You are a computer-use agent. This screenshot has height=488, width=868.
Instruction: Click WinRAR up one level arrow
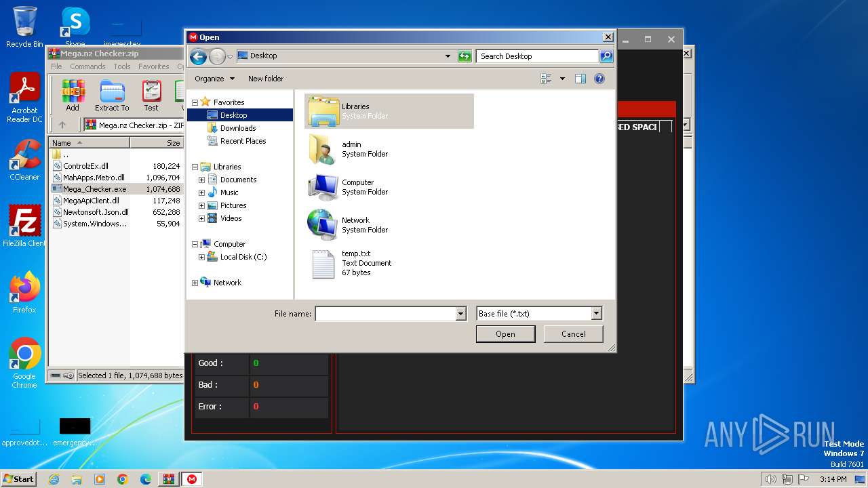[62, 125]
